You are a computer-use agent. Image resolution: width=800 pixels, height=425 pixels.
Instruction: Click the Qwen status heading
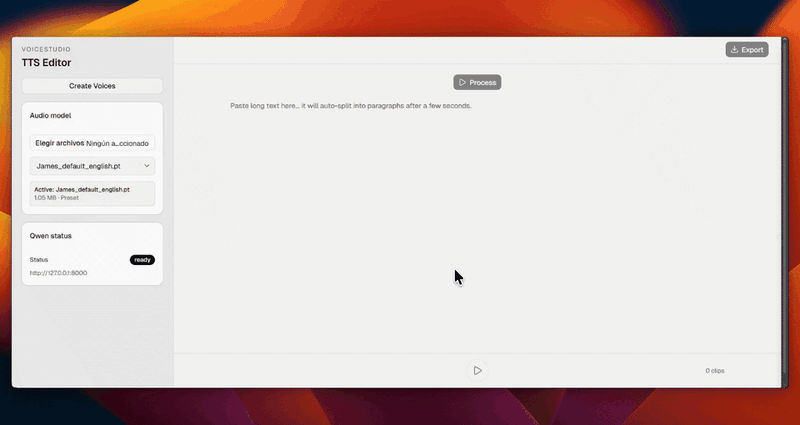(51, 236)
